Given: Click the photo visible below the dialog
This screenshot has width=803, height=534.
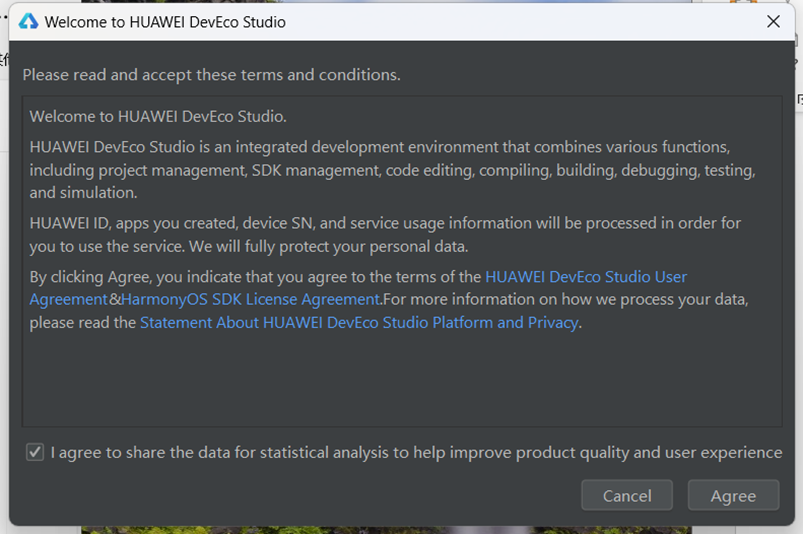Looking at the screenshot, I should 385,529.
